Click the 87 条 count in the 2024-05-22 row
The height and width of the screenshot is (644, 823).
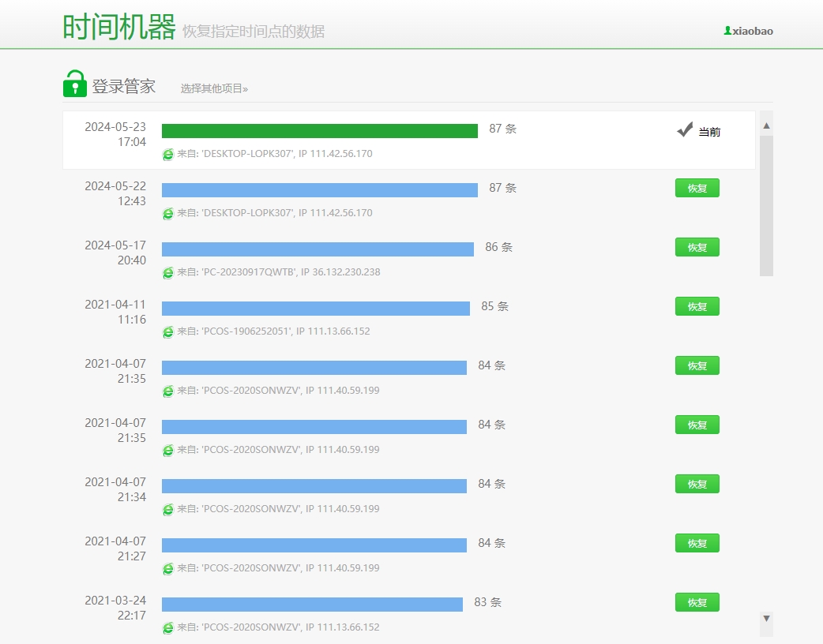(503, 188)
